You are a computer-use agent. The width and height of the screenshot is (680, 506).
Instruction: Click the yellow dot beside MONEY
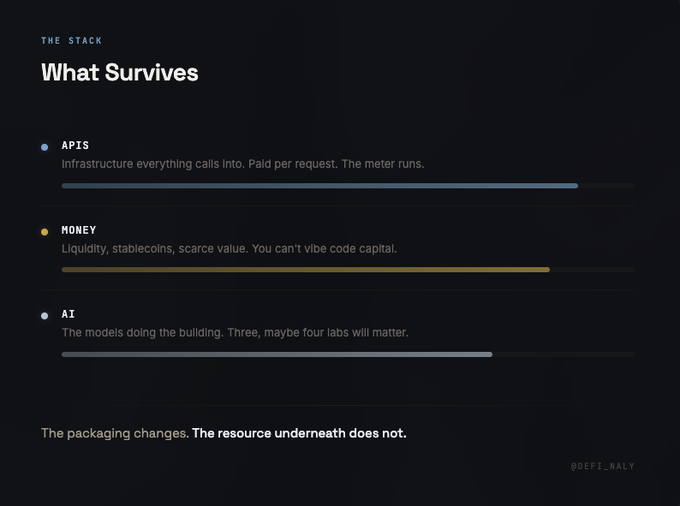[x=44, y=232]
